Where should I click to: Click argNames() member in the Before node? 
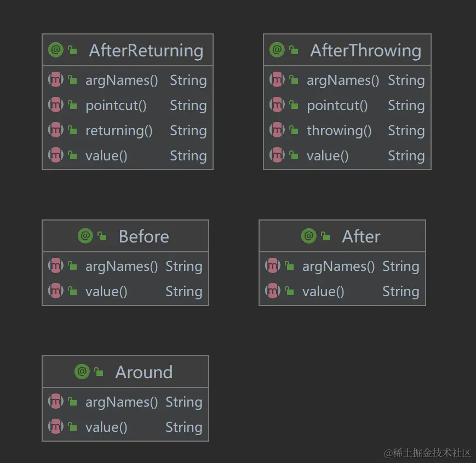[122, 267]
